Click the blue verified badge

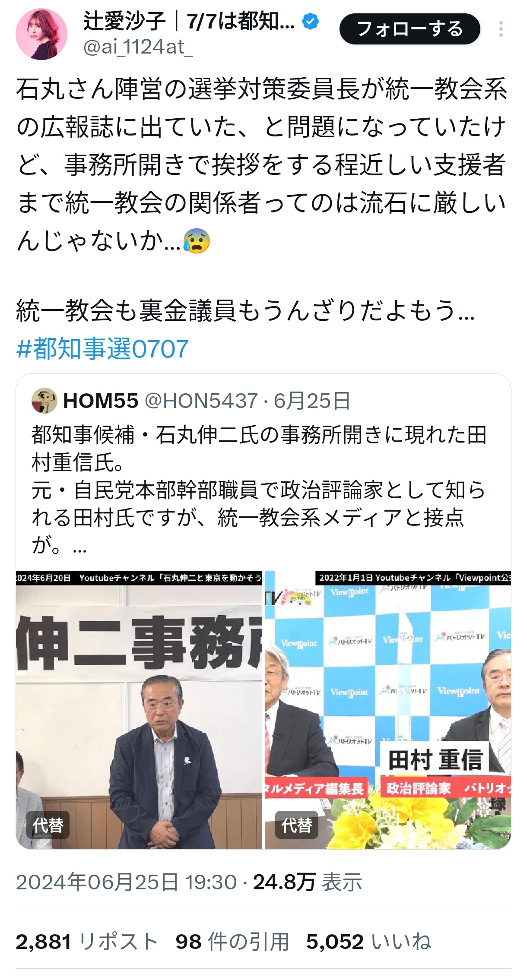pyautogui.click(x=310, y=21)
